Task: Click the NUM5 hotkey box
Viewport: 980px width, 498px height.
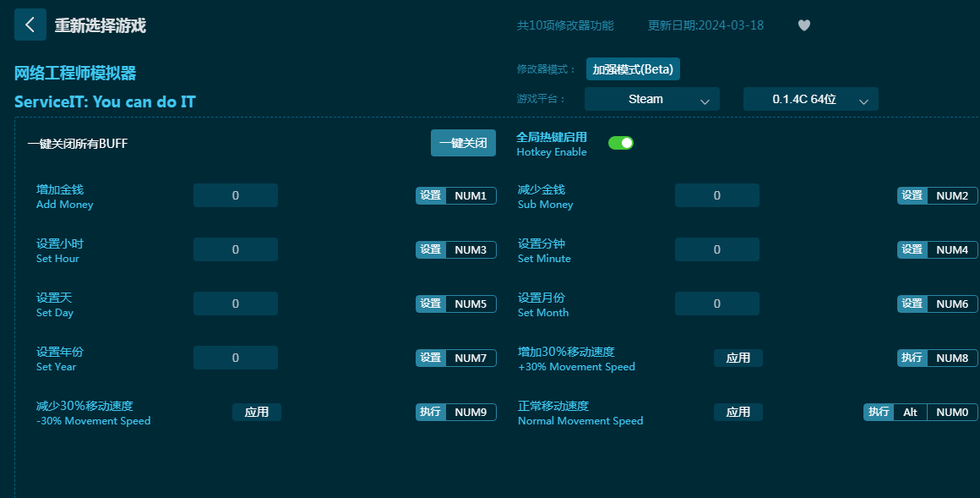Action: [x=471, y=304]
